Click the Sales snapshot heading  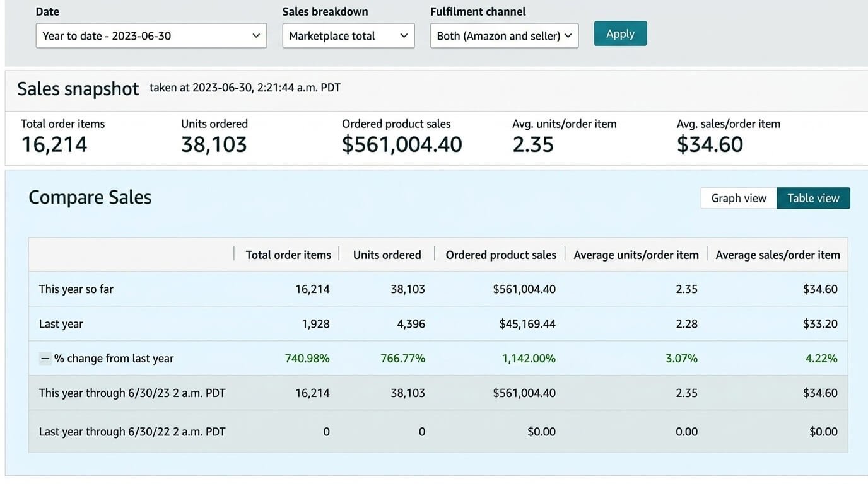click(78, 88)
